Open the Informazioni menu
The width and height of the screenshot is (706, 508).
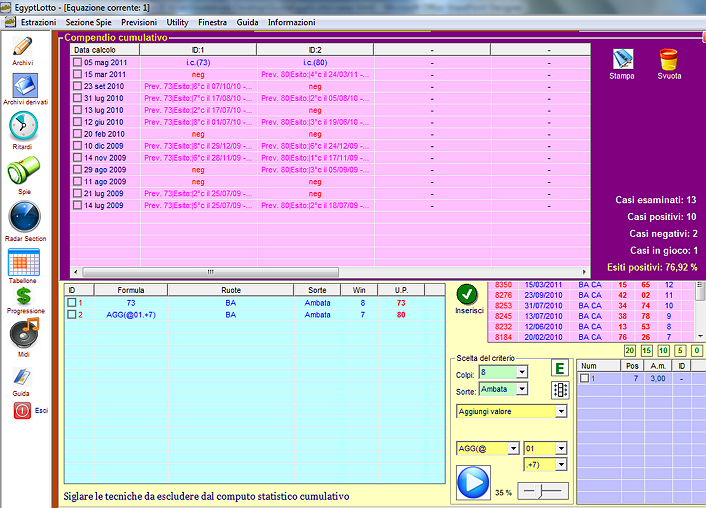(x=292, y=22)
